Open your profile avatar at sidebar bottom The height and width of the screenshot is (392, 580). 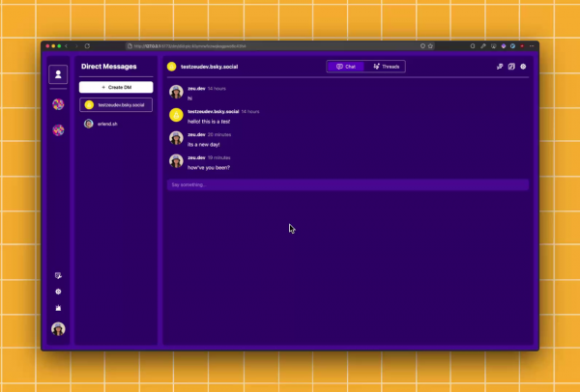click(x=58, y=329)
